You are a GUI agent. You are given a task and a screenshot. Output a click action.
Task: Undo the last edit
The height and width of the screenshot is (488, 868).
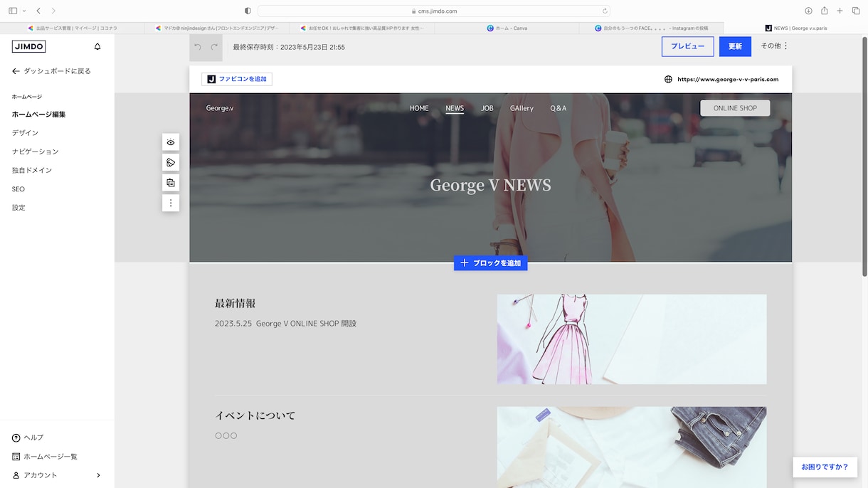tap(198, 47)
